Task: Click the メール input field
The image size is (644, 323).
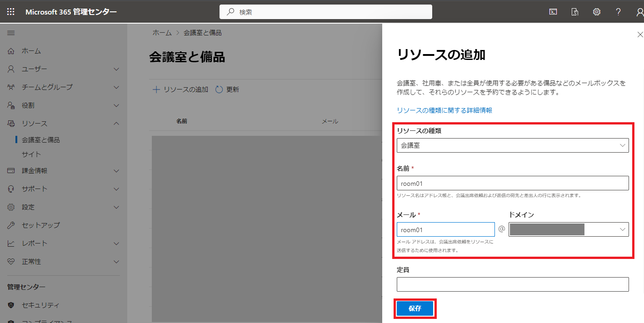Action: pyautogui.click(x=446, y=229)
